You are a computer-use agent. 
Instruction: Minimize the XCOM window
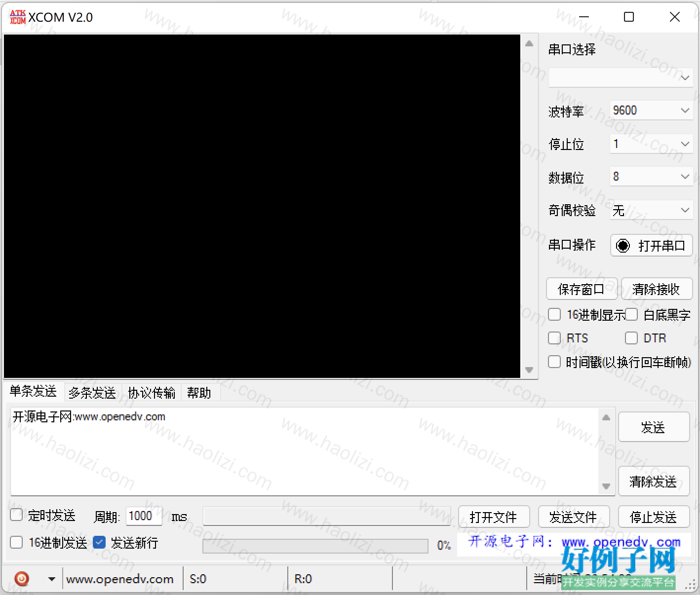coord(584,17)
